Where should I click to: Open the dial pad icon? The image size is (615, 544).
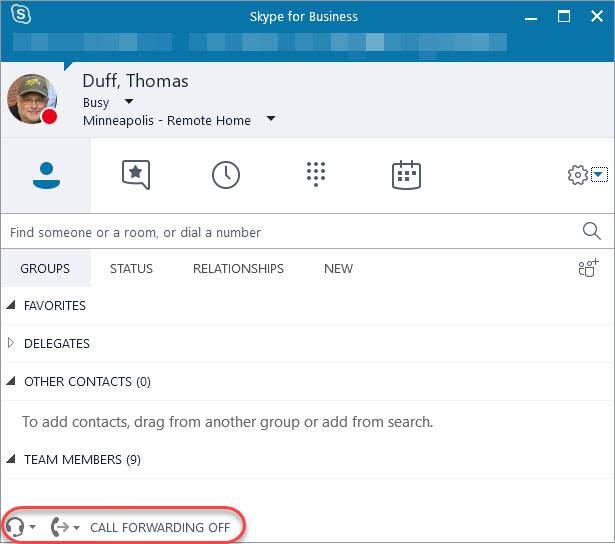pos(316,174)
